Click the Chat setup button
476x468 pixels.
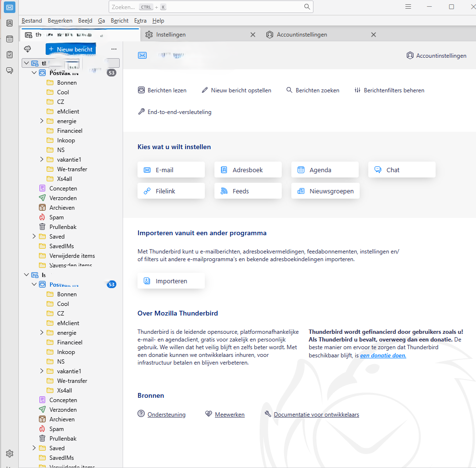(401, 170)
